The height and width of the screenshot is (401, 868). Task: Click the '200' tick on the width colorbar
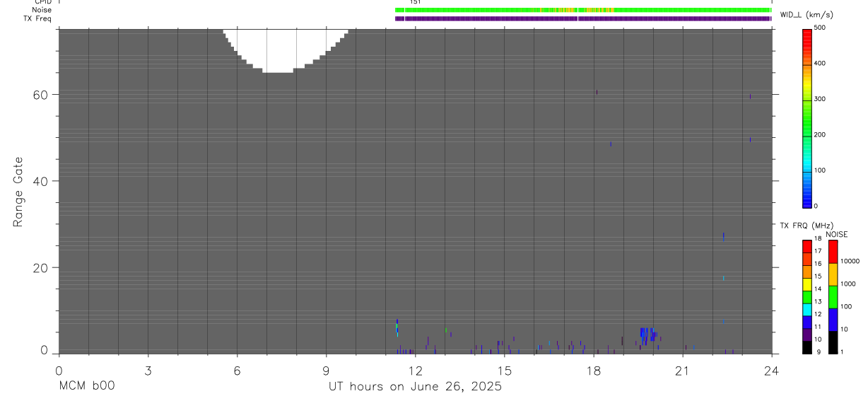tap(821, 135)
